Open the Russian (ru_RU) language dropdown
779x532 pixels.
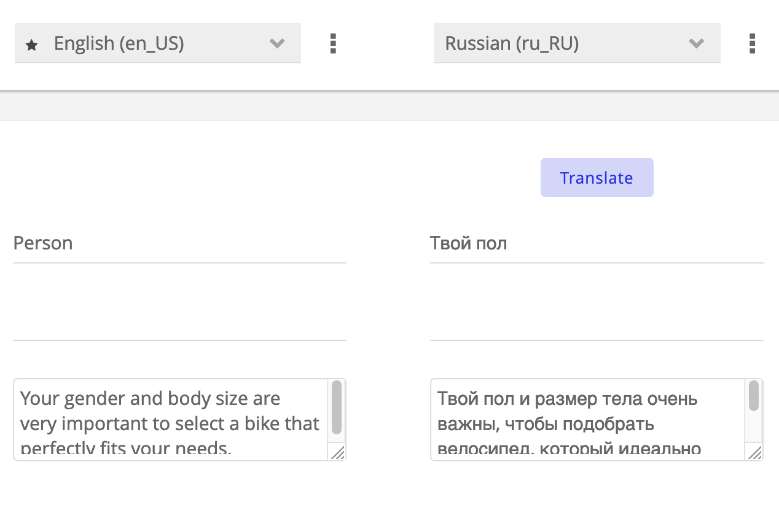pyautogui.click(x=576, y=44)
